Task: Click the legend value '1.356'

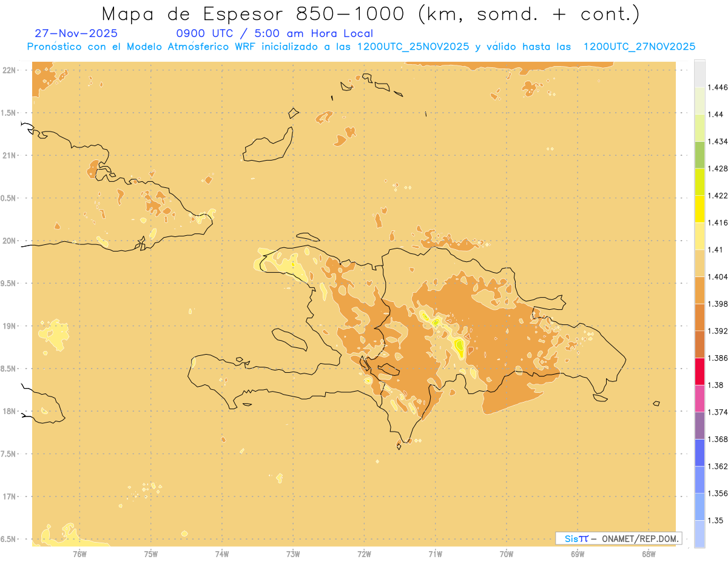Action: point(717,493)
